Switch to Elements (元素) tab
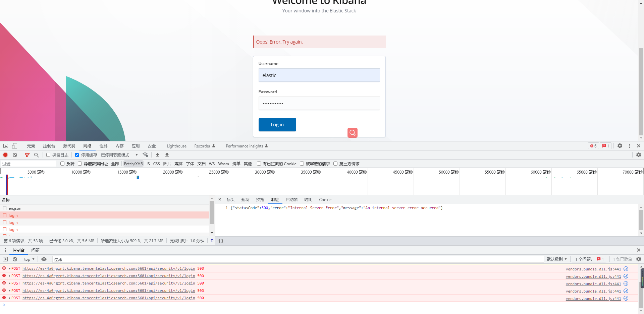This screenshot has width=644, height=314. point(31,146)
